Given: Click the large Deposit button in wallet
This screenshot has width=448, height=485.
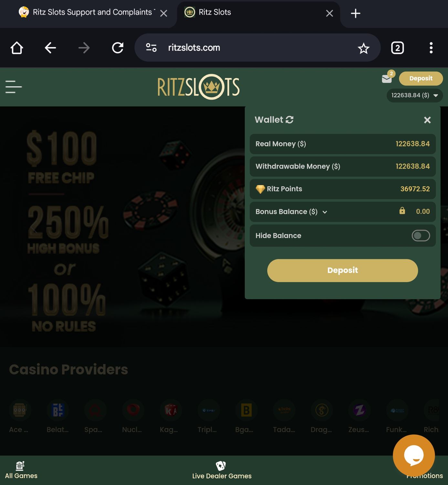Looking at the screenshot, I should (342, 270).
